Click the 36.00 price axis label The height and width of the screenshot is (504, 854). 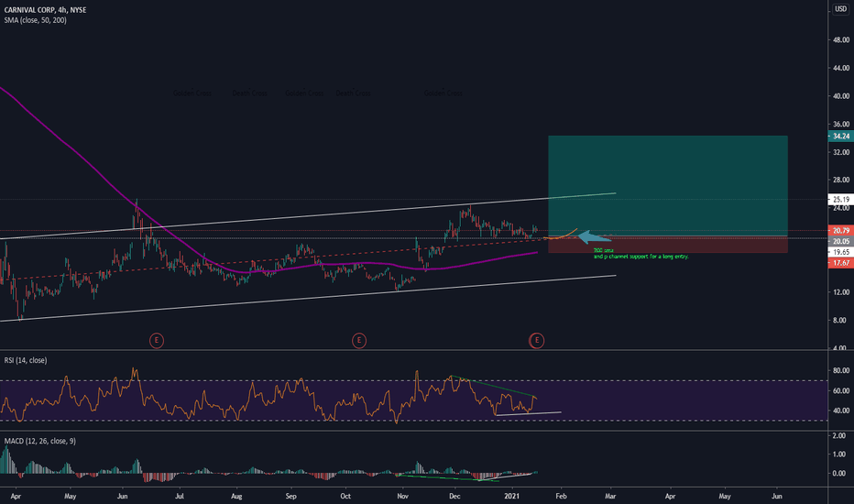[841, 125]
